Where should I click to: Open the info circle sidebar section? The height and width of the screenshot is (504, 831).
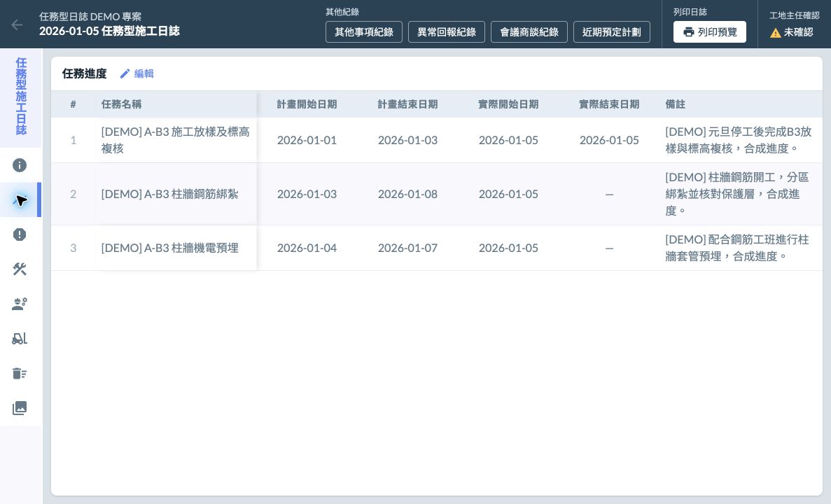20,165
